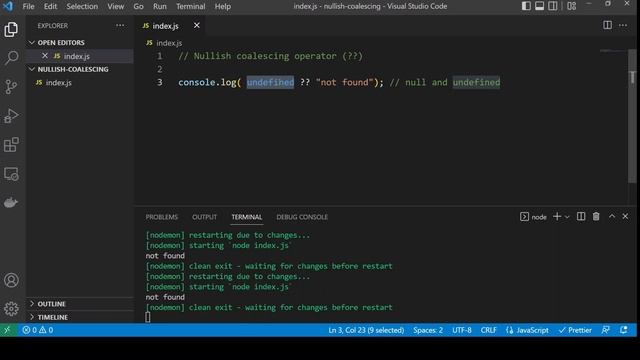The width and height of the screenshot is (640, 360).
Task: Toggle primary side bar layout button
Action: [526, 6]
